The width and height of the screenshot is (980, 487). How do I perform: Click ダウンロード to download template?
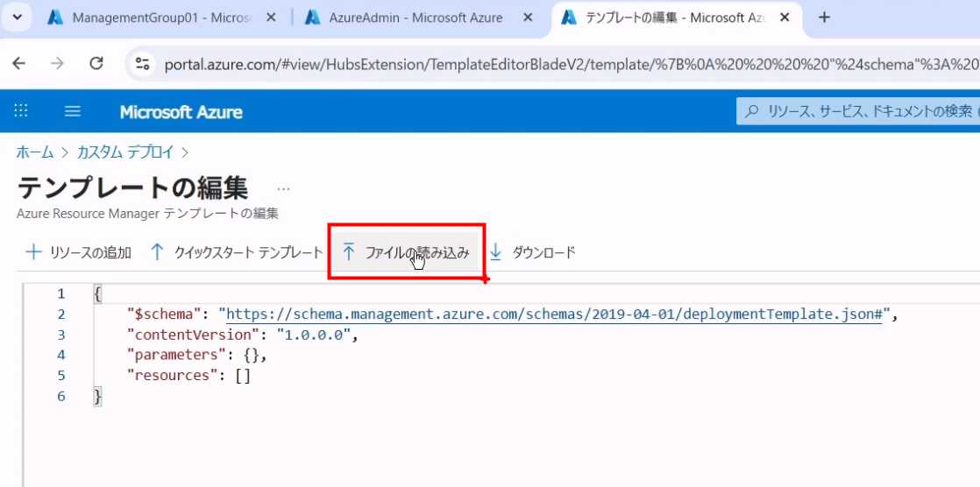tap(533, 252)
